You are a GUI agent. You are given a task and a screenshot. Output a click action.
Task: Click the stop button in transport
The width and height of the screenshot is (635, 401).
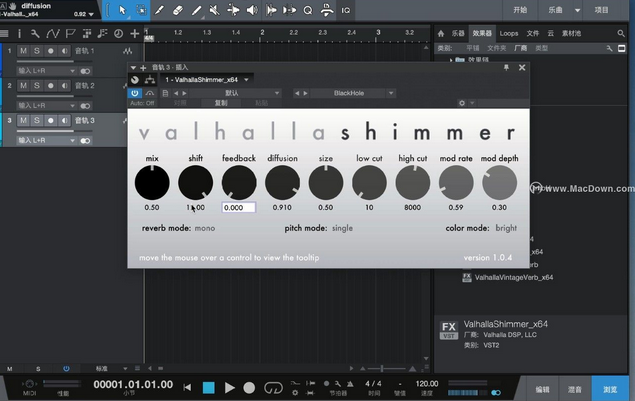[209, 388]
